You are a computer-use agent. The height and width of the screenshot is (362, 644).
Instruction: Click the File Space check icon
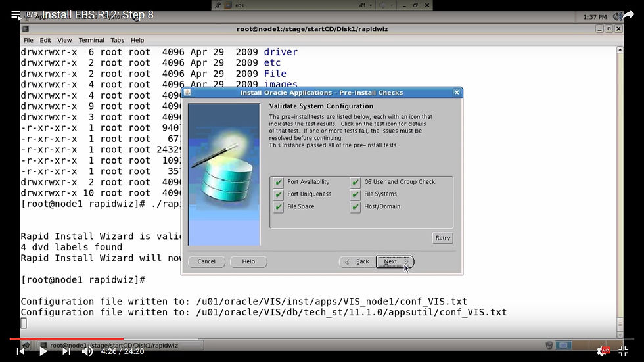click(x=279, y=206)
